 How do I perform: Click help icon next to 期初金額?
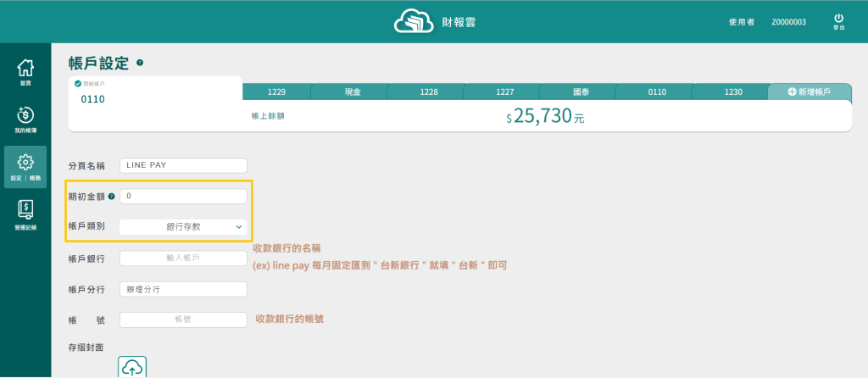[x=111, y=197]
